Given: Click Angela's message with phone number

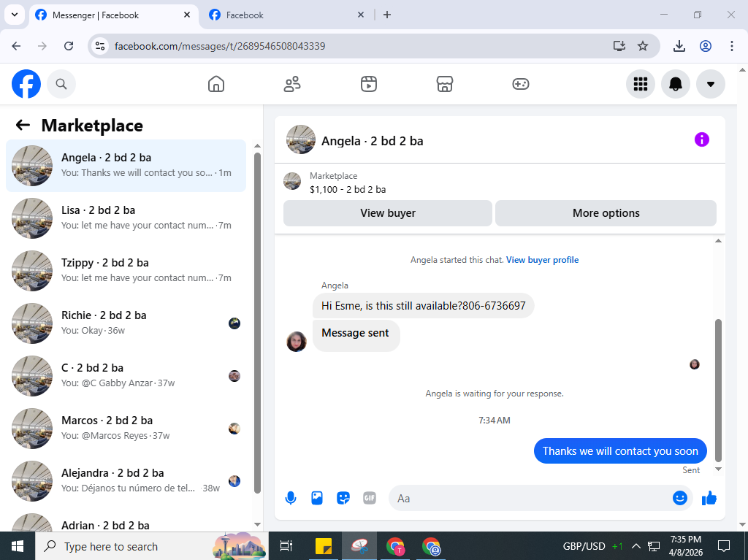Looking at the screenshot, I should tap(423, 306).
